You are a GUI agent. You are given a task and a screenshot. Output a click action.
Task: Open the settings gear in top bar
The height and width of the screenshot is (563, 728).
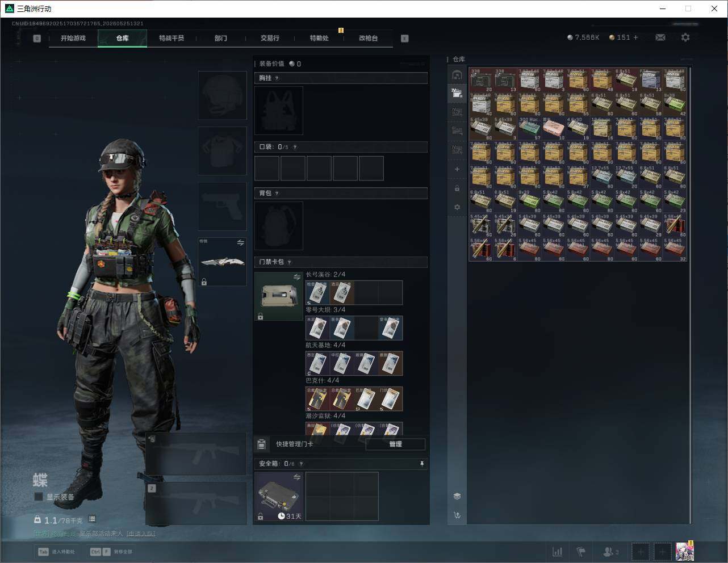click(x=685, y=37)
